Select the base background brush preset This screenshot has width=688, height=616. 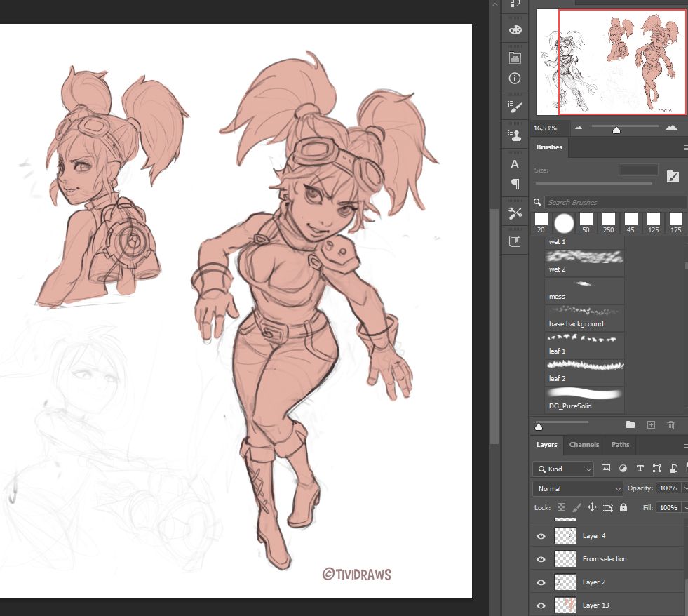[584, 317]
